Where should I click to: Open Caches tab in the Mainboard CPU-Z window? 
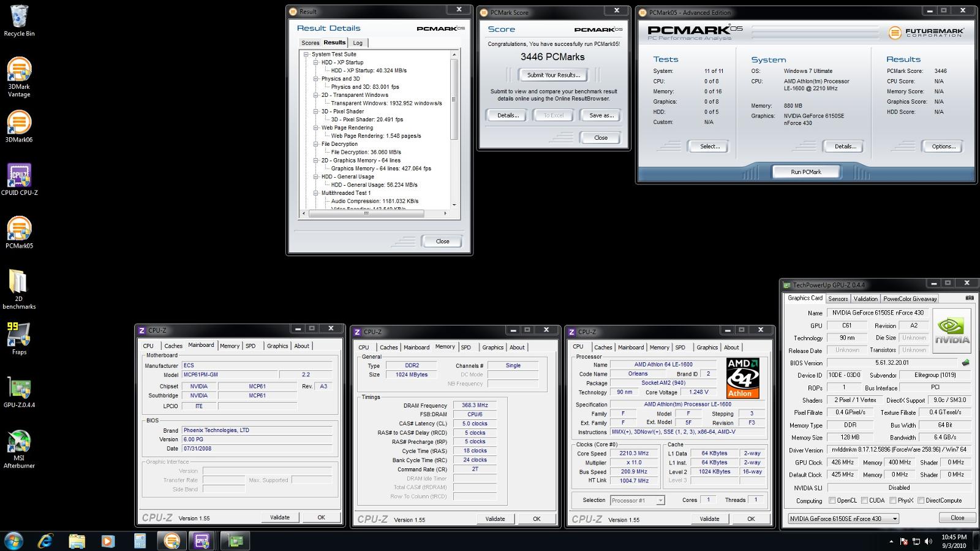[173, 346]
